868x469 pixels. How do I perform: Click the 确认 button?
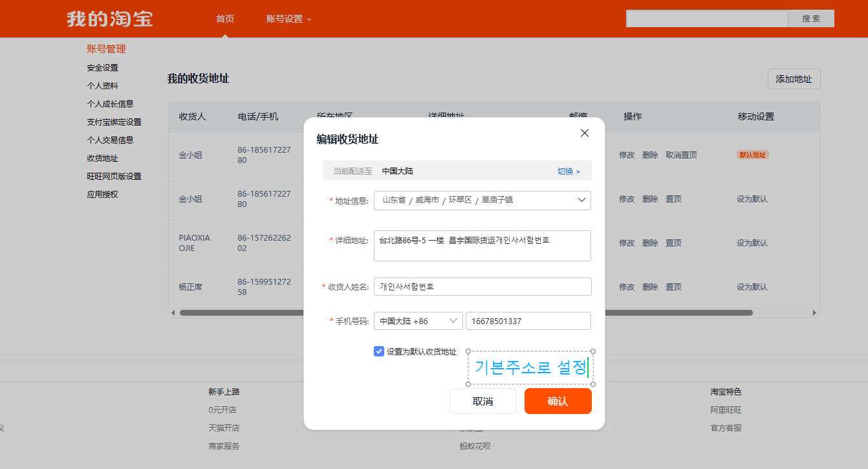click(x=558, y=401)
